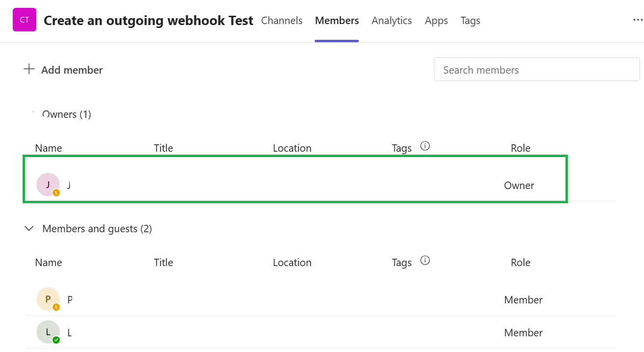Click the Tags info icon under Members and guests
The height and width of the screenshot is (352, 644).
[425, 260]
